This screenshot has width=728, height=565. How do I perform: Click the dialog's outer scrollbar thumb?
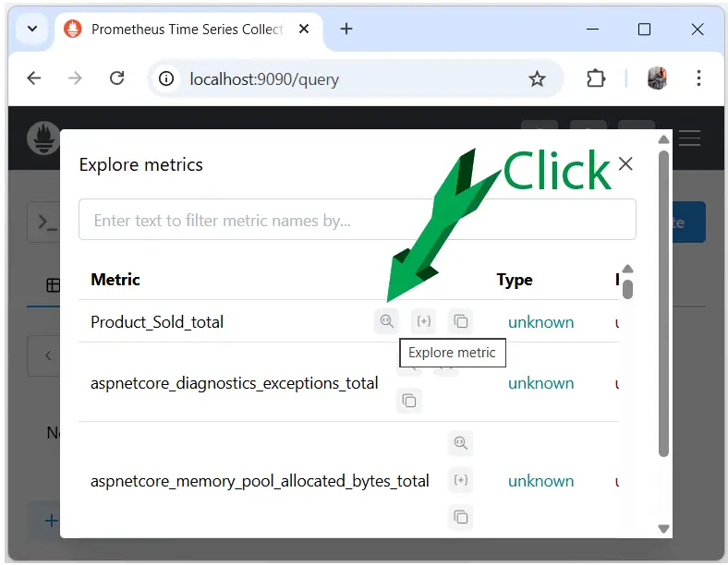click(x=663, y=304)
